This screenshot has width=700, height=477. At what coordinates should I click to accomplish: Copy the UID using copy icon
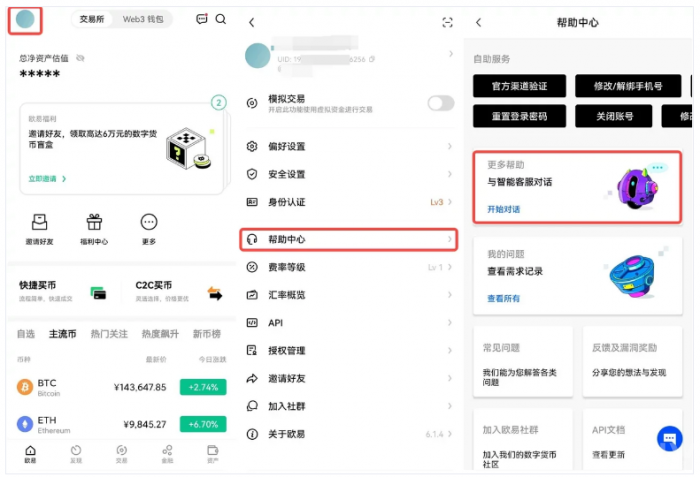click(372, 59)
